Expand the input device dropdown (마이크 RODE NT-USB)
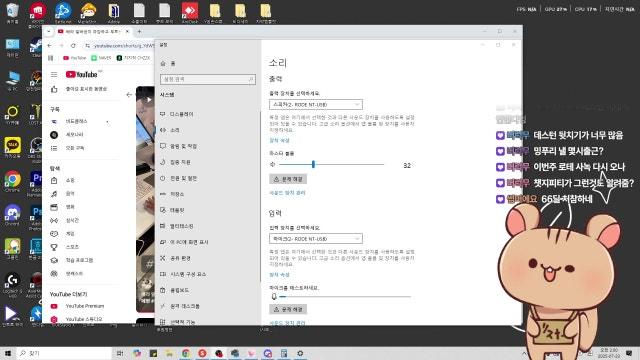 [x=316, y=238]
